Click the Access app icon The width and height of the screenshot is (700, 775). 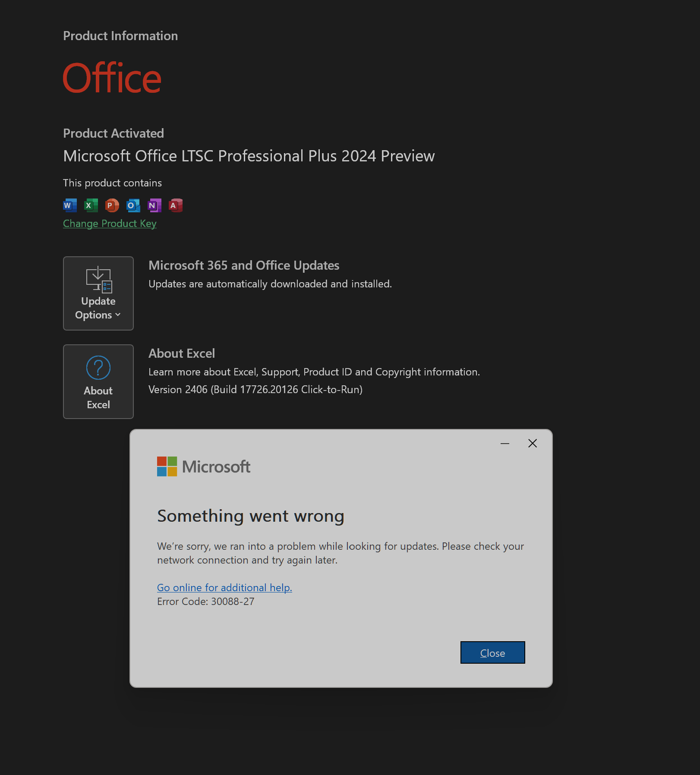pyautogui.click(x=176, y=205)
